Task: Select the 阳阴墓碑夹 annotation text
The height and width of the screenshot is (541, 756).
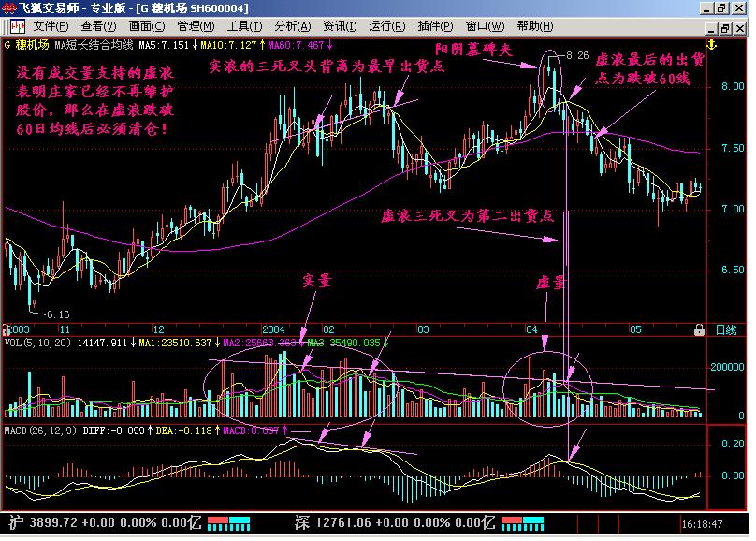Action: (x=473, y=50)
